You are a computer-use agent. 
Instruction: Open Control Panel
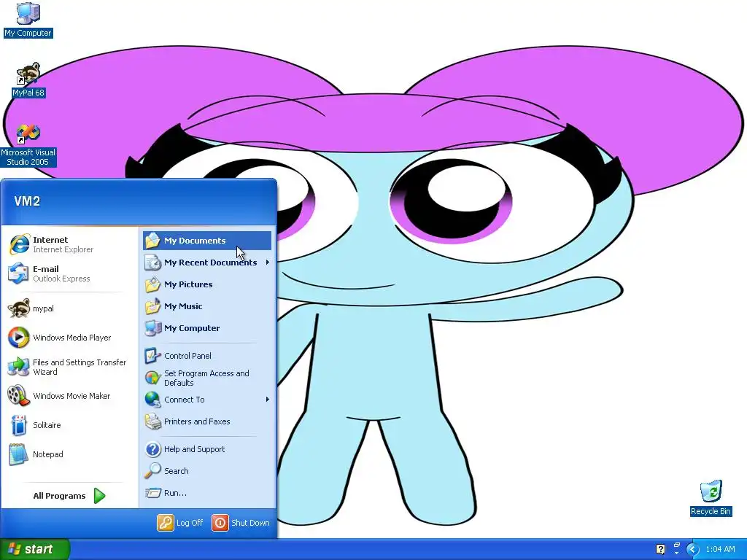pos(206,356)
